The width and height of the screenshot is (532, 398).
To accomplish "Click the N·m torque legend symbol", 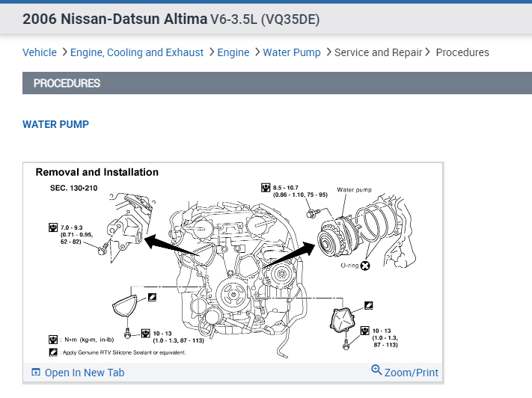I will point(54,339).
